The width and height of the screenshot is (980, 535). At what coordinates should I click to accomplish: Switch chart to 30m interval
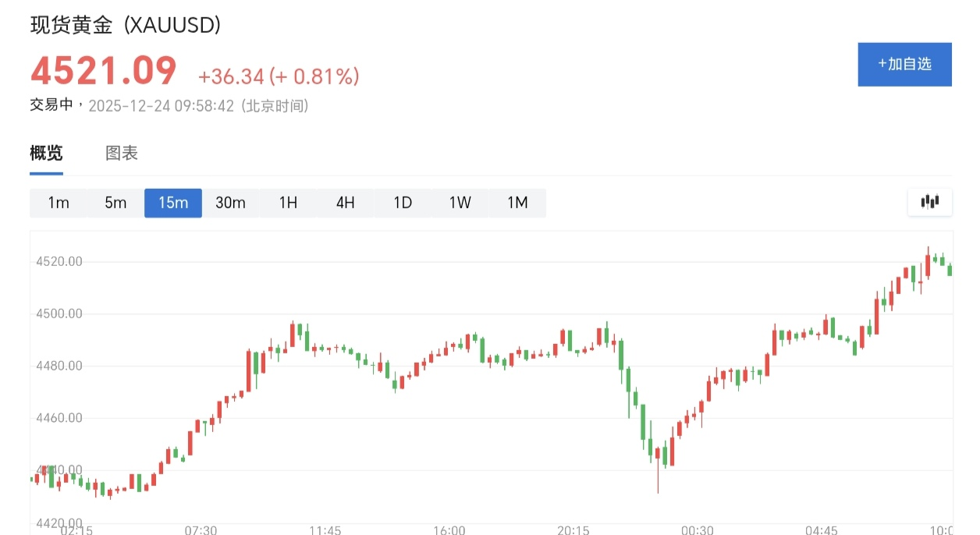coord(230,203)
